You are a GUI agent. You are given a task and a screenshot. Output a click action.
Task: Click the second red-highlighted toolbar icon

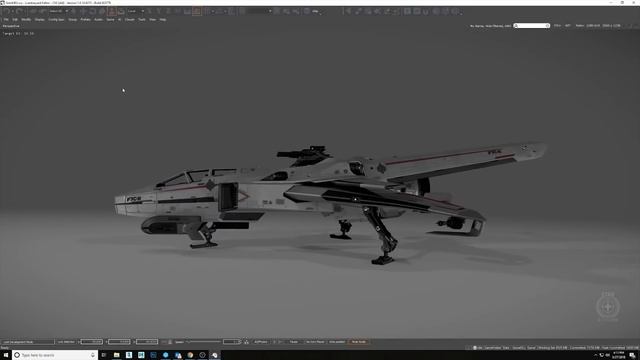[197, 11]
